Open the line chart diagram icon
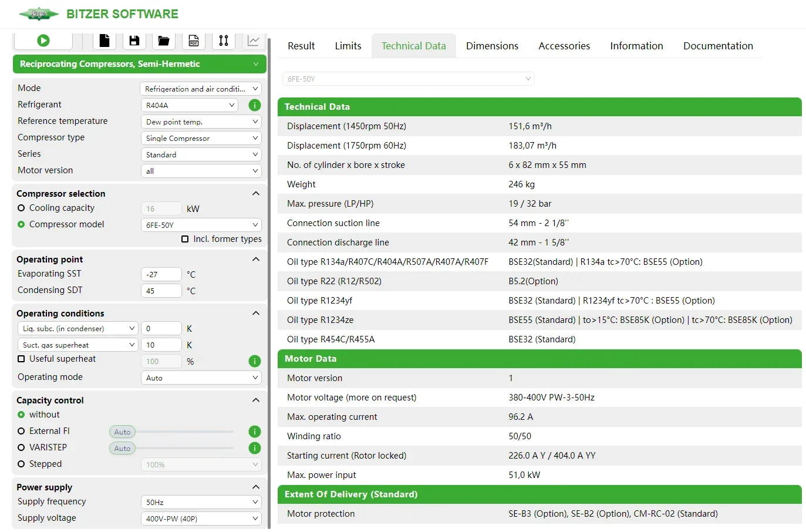Viewport: 806px width, 532px height. pyautogui.click(x=254, y=41)
